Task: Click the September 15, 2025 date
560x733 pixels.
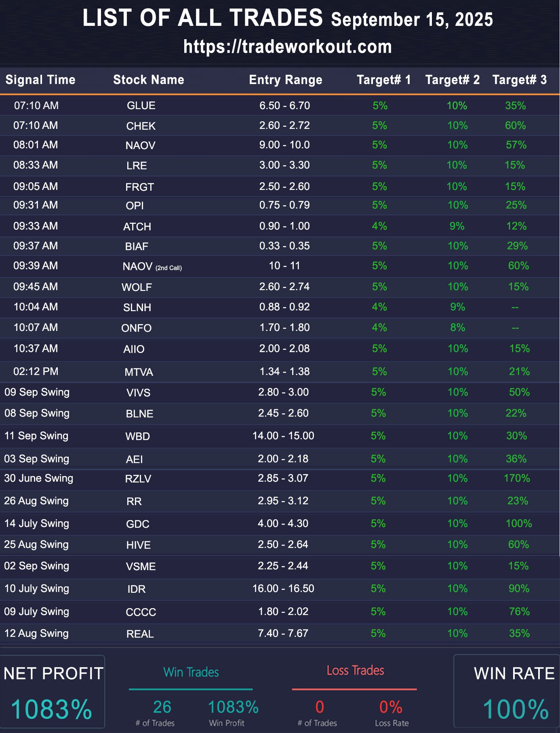Action: [412, 19]
